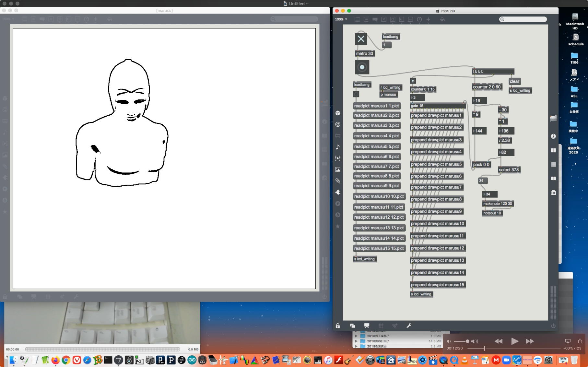The width and height of the screenshot is (588, 367).
Task: Click the bang button below metro 30
Action: click(362, 67)
